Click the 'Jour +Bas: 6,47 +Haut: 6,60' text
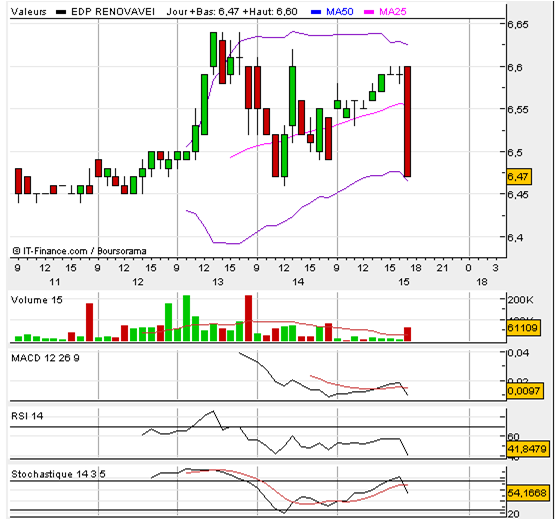The width and height of the screenshot is (557, 520). (232, 12)
